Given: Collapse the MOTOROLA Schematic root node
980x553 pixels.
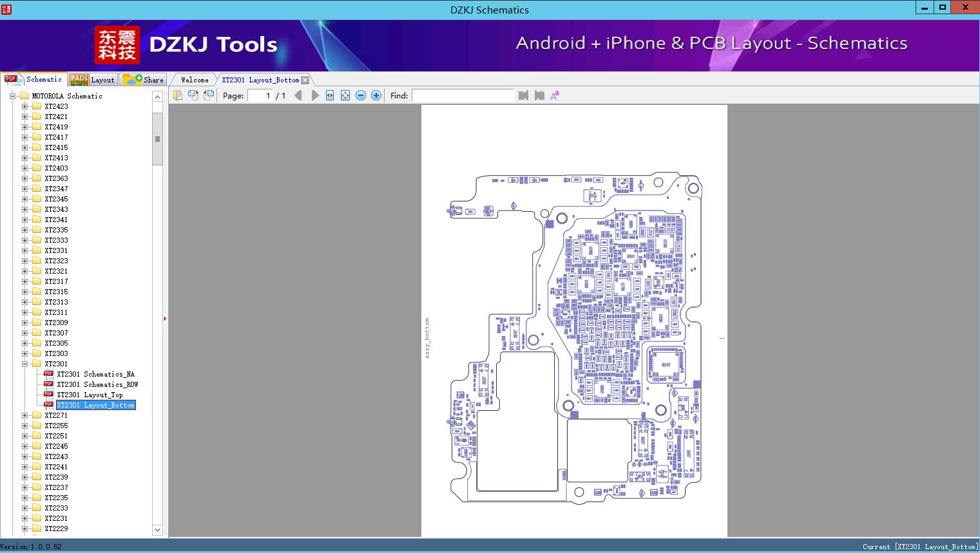Looking at the screenshot, I should coord(12,96).
